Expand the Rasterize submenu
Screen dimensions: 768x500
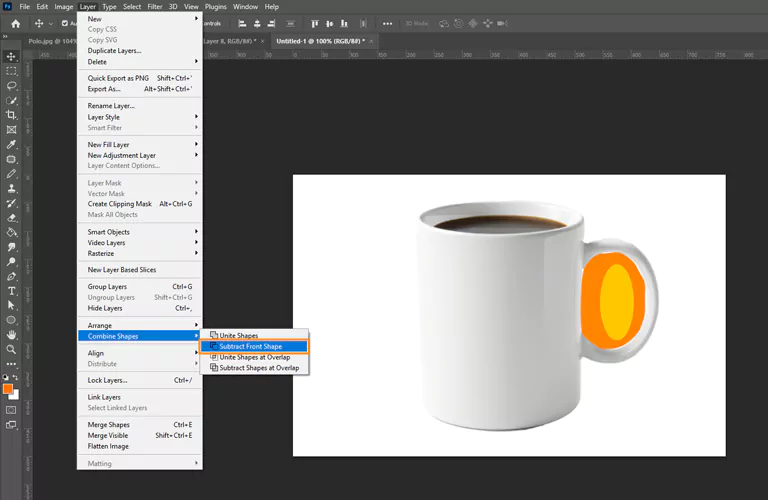(x=196, y=253)
